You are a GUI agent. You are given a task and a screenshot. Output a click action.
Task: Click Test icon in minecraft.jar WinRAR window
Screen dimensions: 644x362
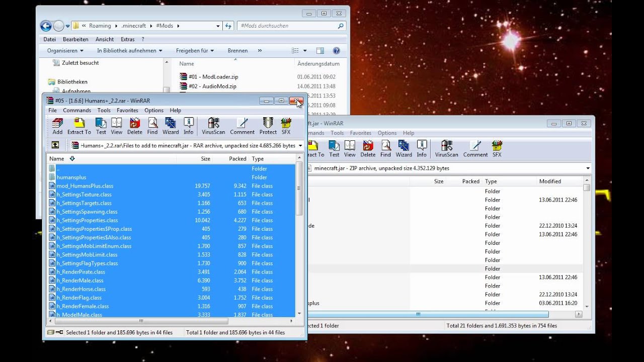(x=334, y=148)
